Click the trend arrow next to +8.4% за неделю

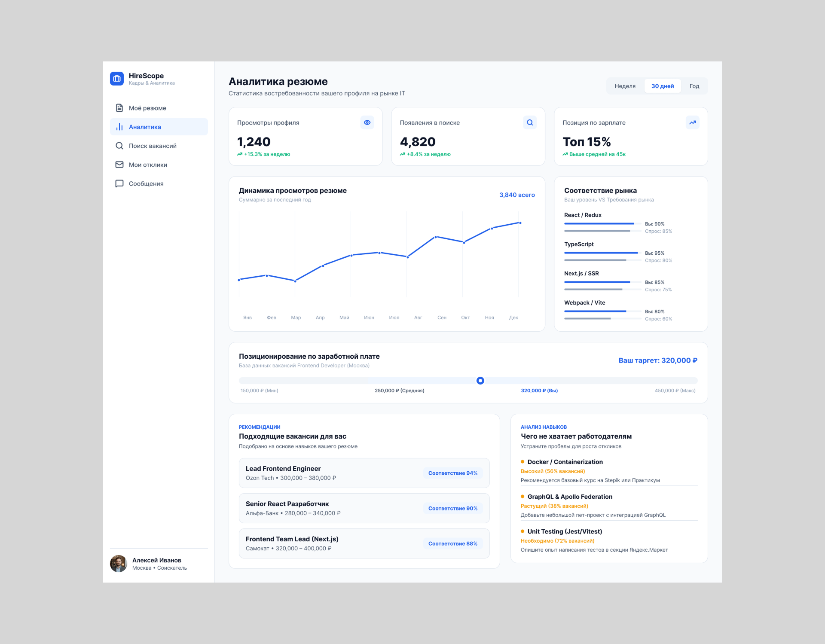coord(403,154)
